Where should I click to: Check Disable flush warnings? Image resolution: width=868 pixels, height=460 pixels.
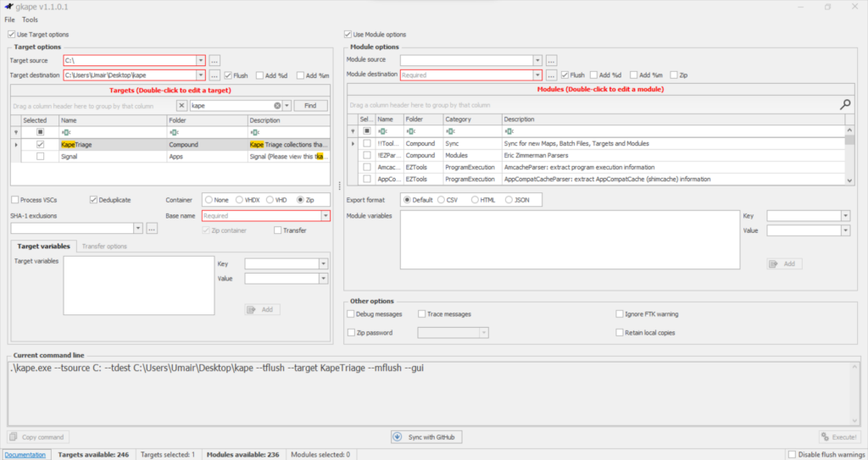(792, 454)
